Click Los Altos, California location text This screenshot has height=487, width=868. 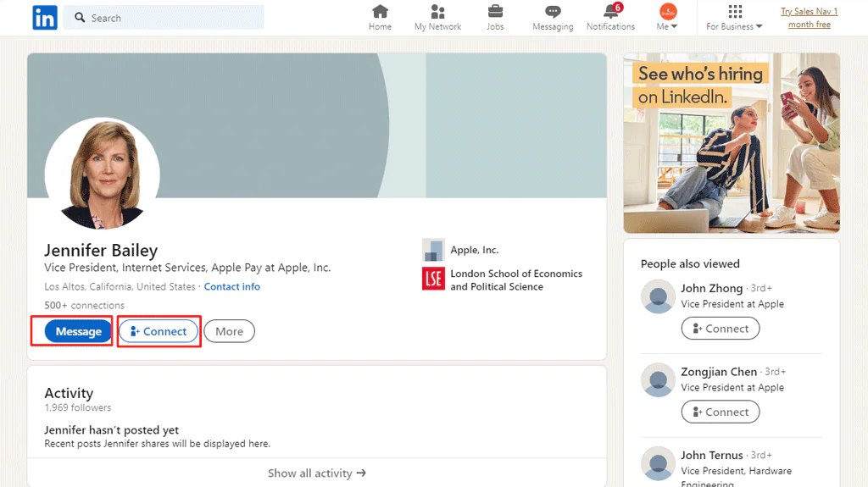click(120, 286)
